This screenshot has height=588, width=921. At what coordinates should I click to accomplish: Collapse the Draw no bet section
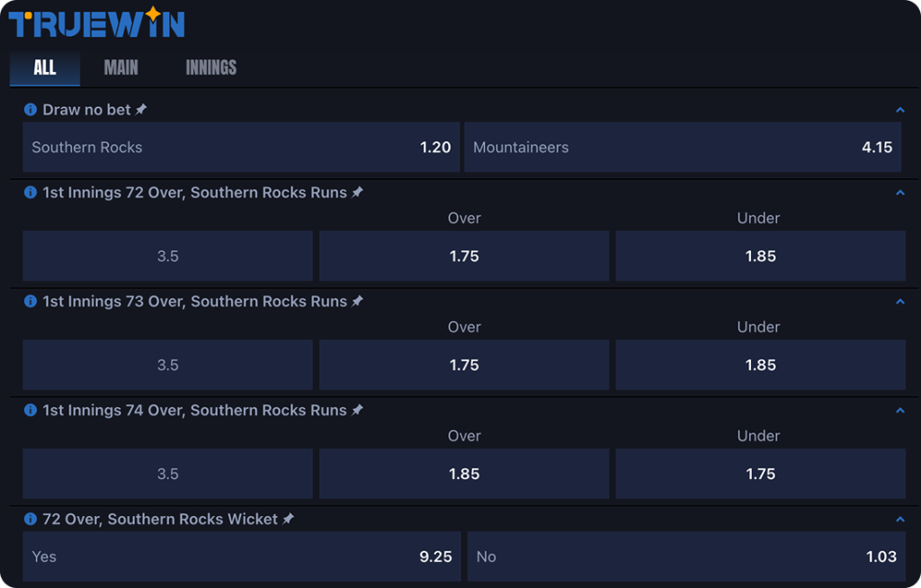click(x=899, y=110)
